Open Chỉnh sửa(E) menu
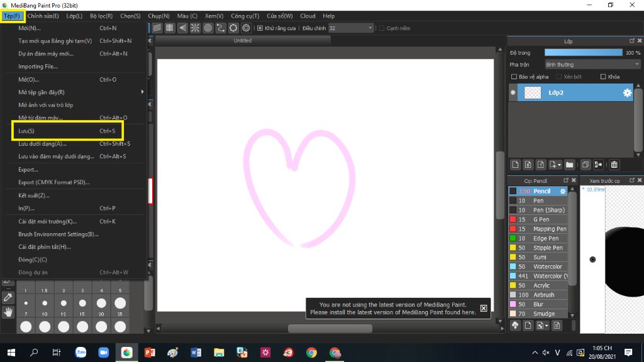The height and width of the screenshot is (362, 644). tap(43, 16)
